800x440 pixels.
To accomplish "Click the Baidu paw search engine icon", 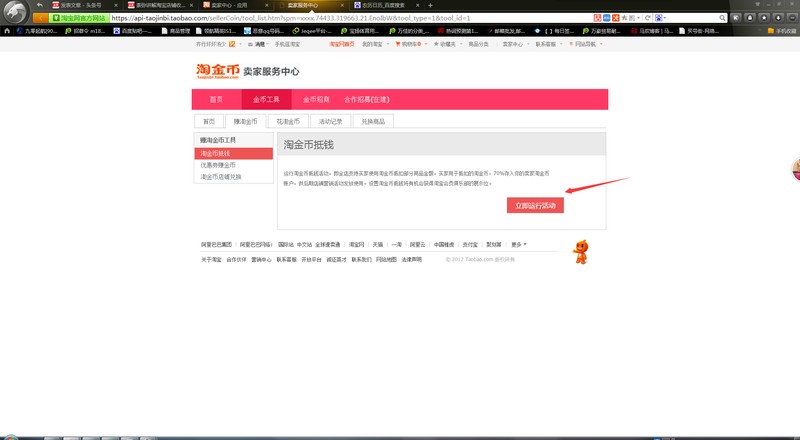I will 658,18.
